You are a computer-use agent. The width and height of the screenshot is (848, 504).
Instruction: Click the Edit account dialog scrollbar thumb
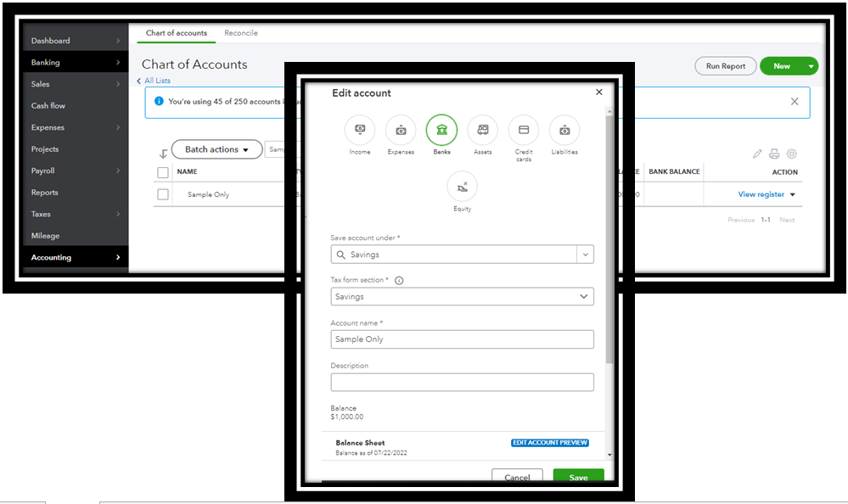pos(609,238)
